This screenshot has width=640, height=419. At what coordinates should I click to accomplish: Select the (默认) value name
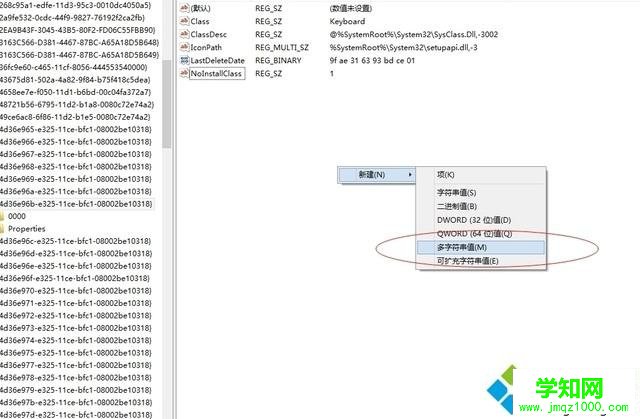[200, 8]
